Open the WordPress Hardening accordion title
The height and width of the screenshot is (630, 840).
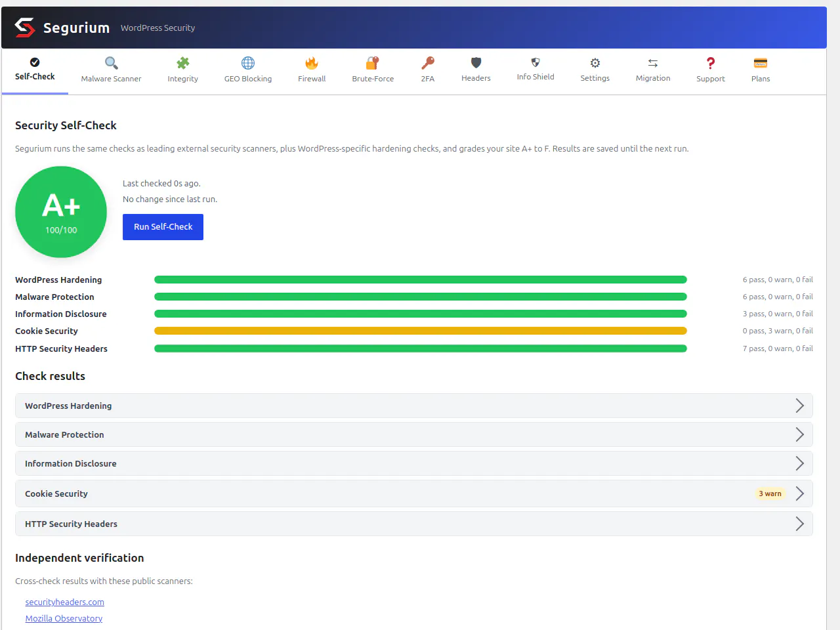[68, 406]
